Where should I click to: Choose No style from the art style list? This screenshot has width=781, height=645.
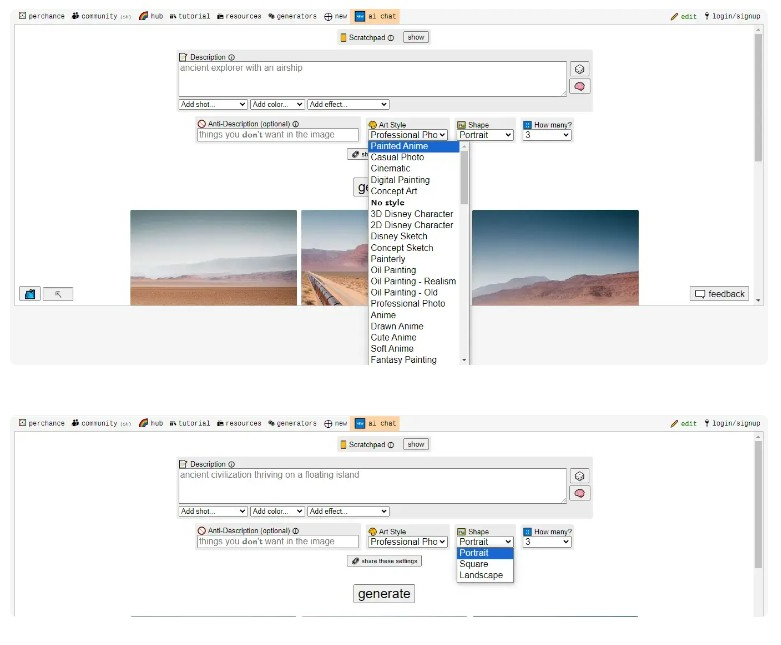point(414,203)
